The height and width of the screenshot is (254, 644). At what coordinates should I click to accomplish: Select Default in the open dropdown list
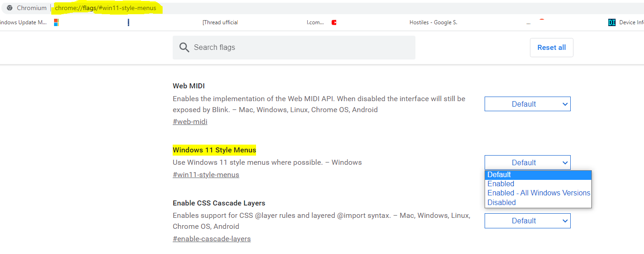(538, 175)
